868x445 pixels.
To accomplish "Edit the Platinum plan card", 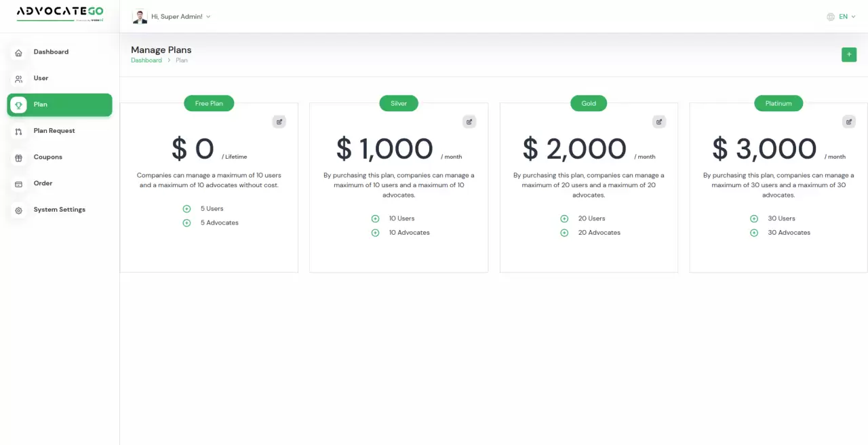I will [849, 121].
